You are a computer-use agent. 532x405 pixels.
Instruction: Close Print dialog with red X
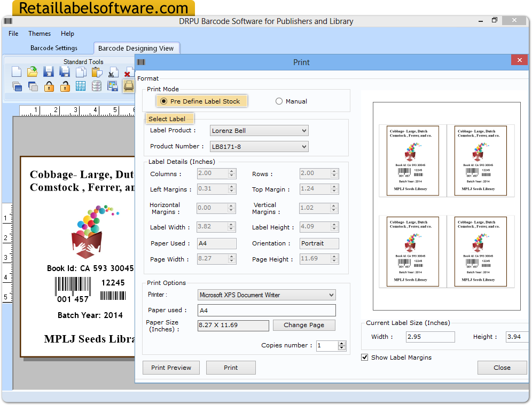(519, 60)
